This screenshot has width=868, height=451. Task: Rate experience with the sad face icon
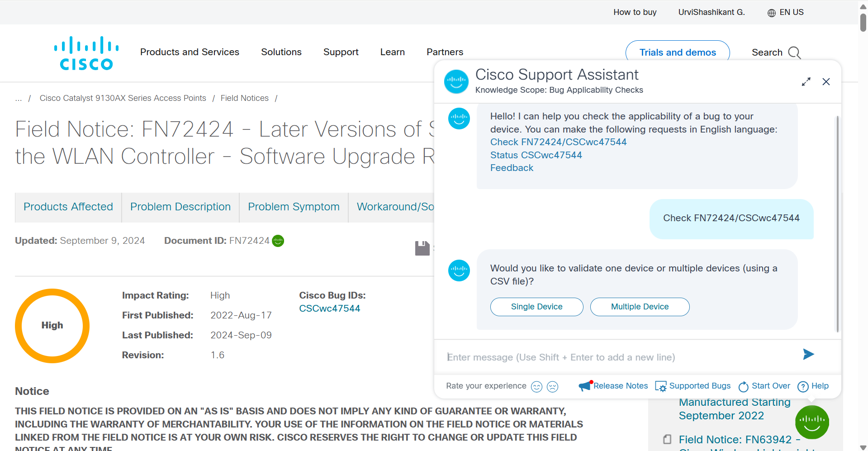point(552,387)
